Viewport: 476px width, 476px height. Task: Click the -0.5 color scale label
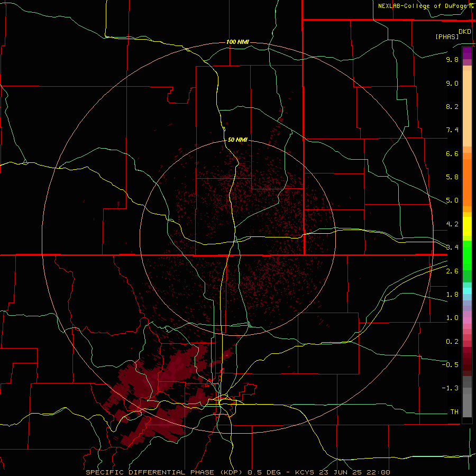450,364
